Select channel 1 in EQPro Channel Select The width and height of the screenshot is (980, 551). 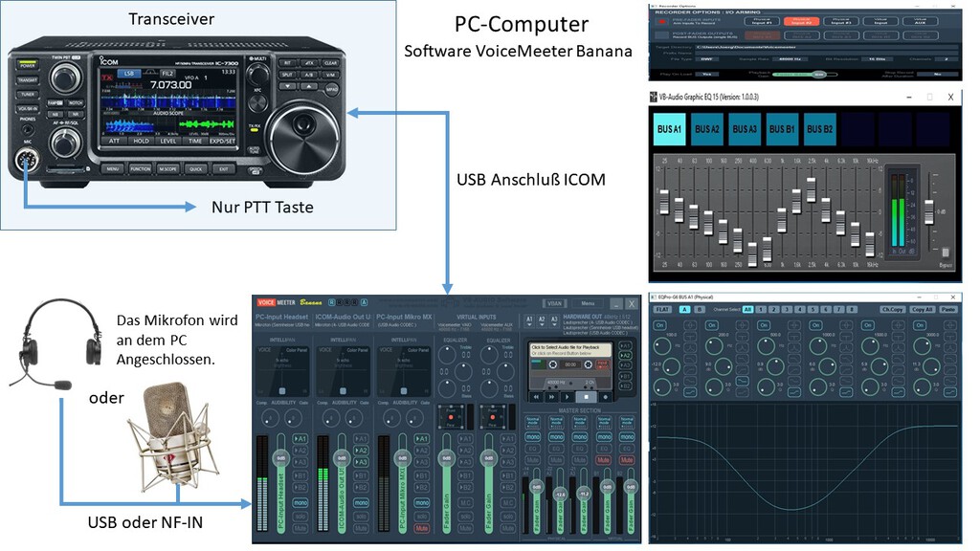(x=761, y=309)
